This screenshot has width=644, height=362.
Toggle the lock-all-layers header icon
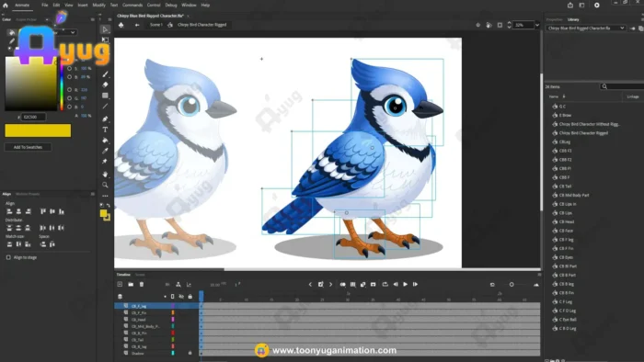point(190,296)
